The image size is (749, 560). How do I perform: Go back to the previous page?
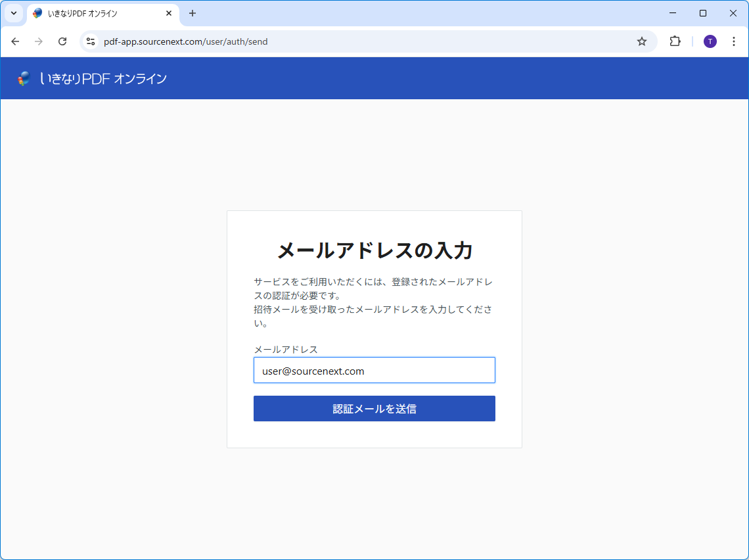(x=15, y=41)
